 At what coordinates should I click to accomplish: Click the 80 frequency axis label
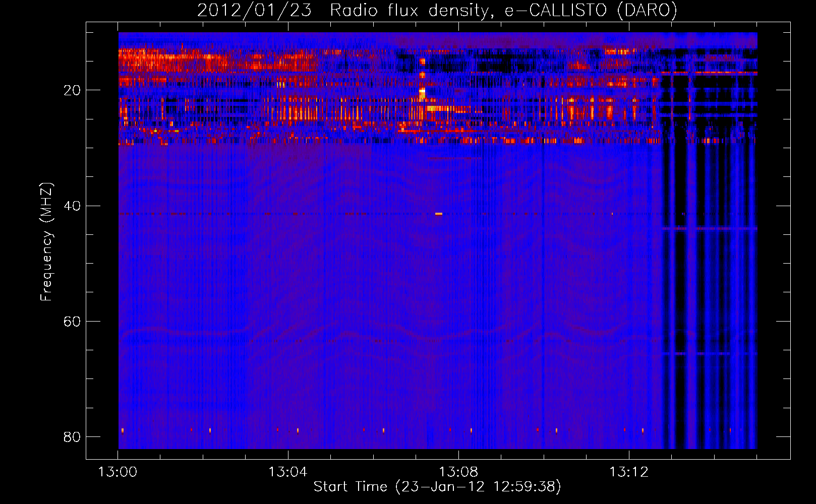pyautogui.click(x=72, y=436)
